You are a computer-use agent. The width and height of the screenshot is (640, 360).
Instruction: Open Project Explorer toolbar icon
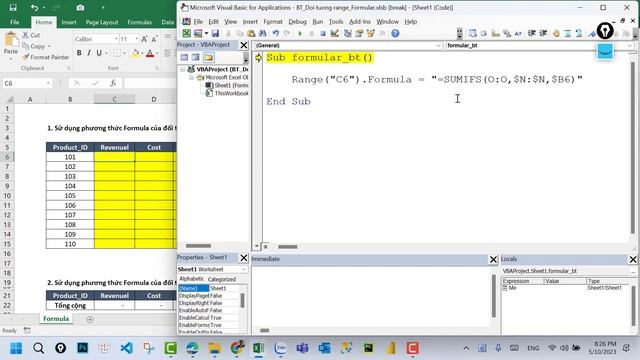click(348, 33)
